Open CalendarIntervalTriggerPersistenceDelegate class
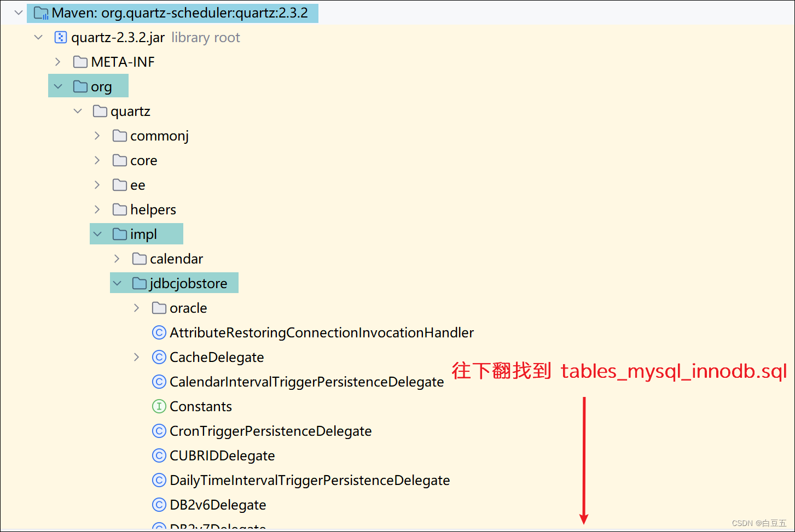Image resolution: width=795 pixels, height=532 pixels. click(306, 382)
